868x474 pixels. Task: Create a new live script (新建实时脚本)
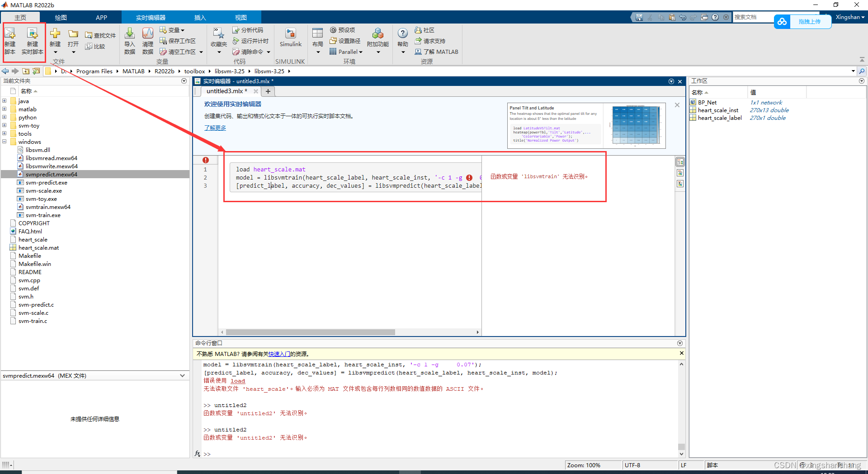[x=33, y=41]
